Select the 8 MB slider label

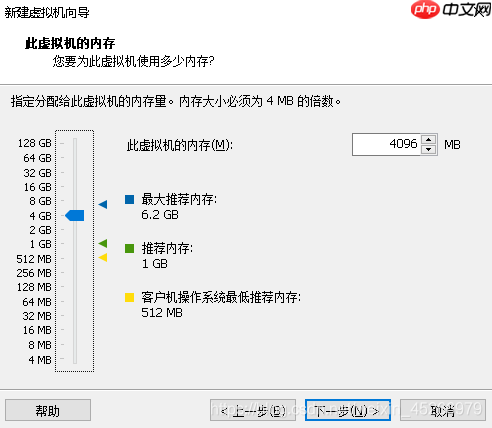pyautogui.click(x=40, y=345)
